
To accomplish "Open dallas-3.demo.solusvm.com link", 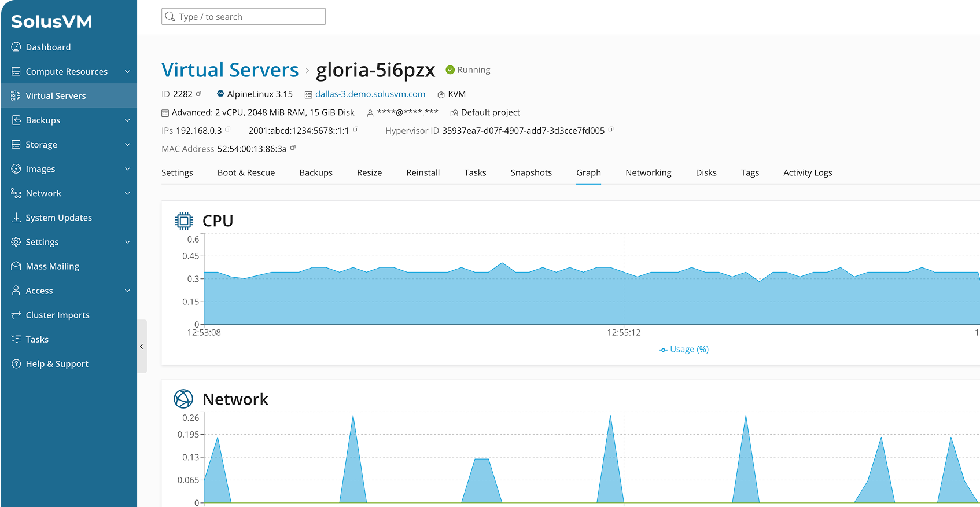I will pos(370,94).
